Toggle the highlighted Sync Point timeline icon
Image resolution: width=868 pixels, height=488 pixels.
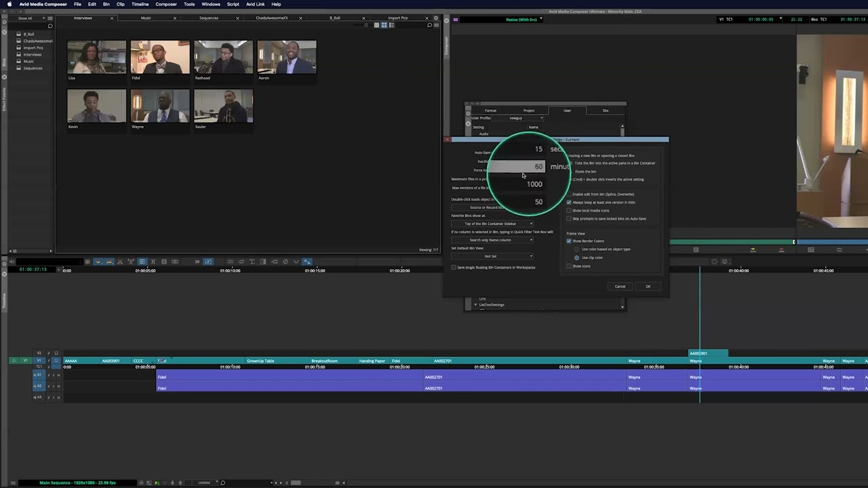(x=208, y=262)
